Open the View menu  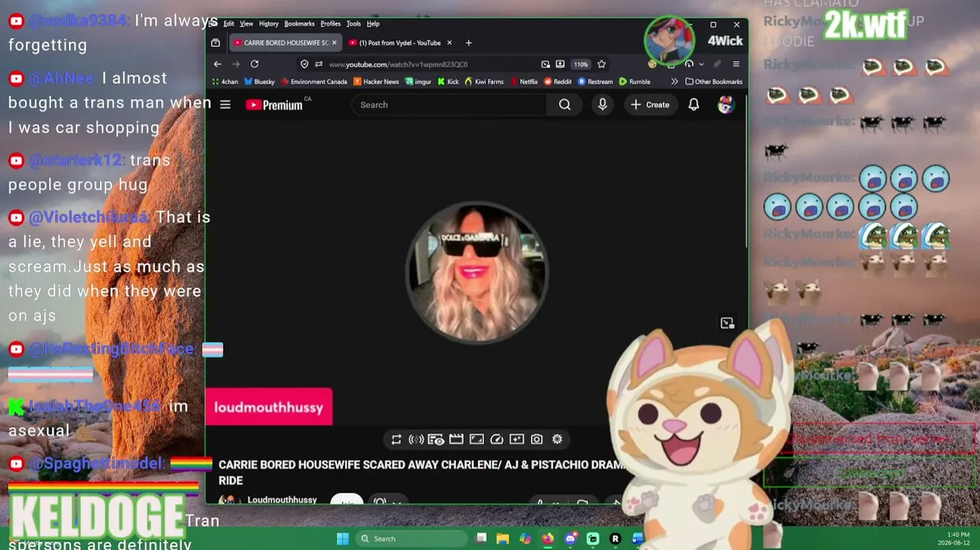click(246, 24)
